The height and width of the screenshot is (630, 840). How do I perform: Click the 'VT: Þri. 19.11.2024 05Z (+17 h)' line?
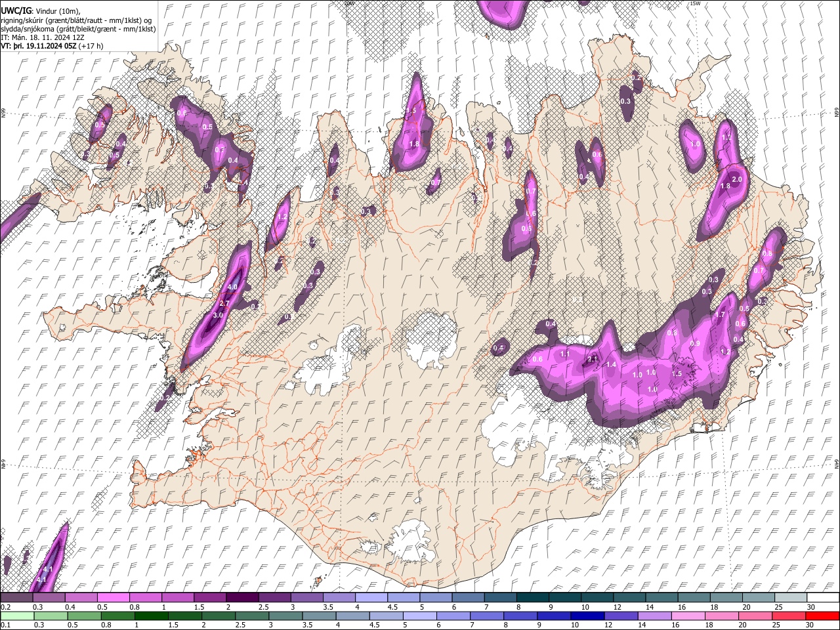[x=52, y=46]
